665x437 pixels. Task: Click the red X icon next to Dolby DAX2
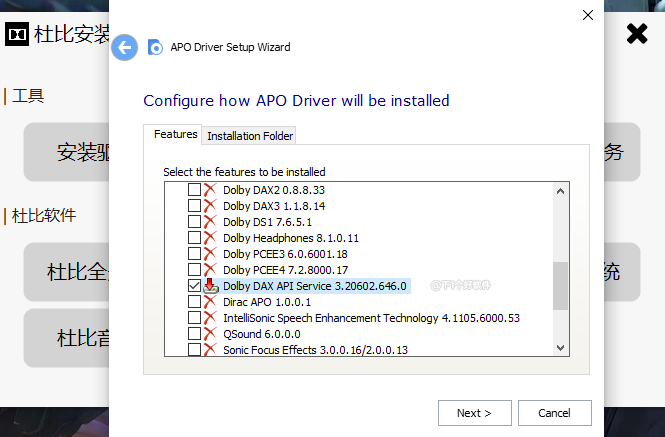click(x=210, y=190)
